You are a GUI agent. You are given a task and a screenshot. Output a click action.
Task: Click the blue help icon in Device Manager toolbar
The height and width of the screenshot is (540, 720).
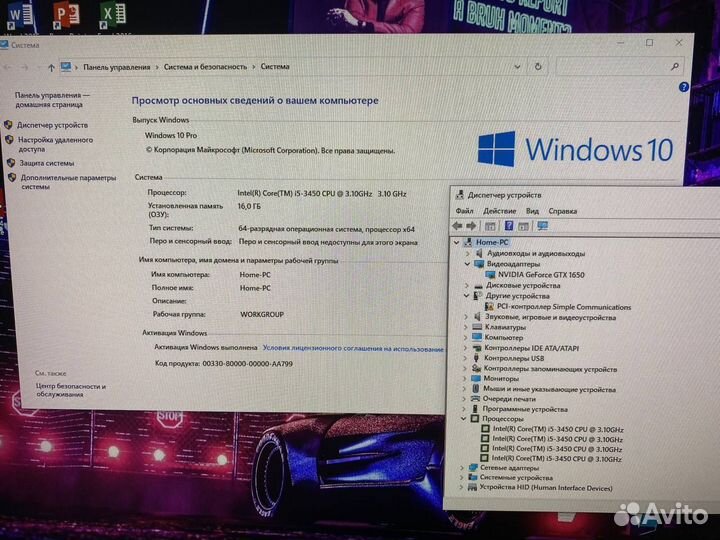pos(509,225)
